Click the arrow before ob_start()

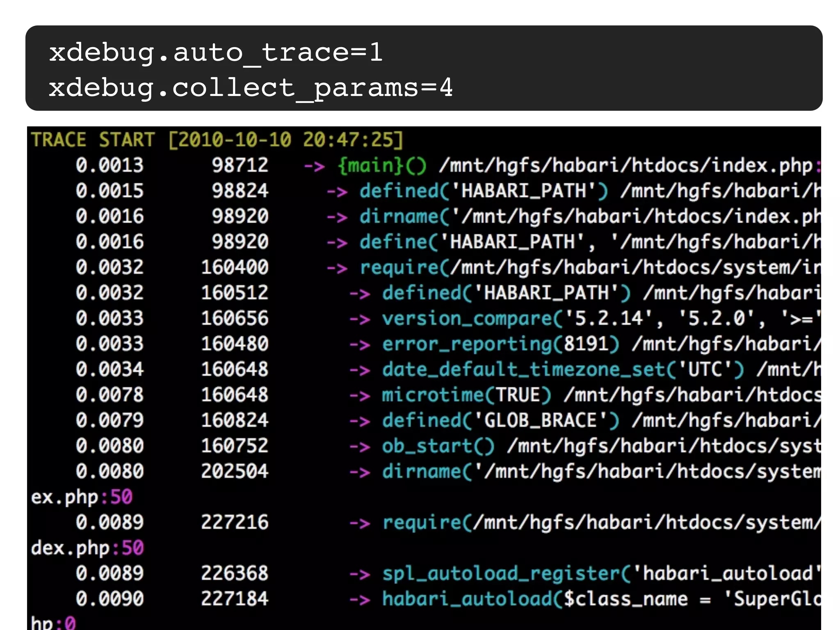360,447
